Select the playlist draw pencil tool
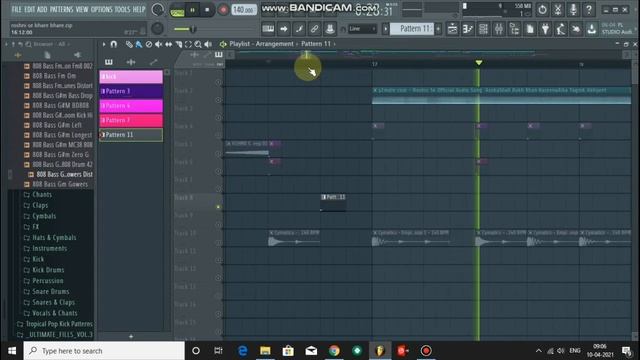640x360 pixels. [129, 44]
